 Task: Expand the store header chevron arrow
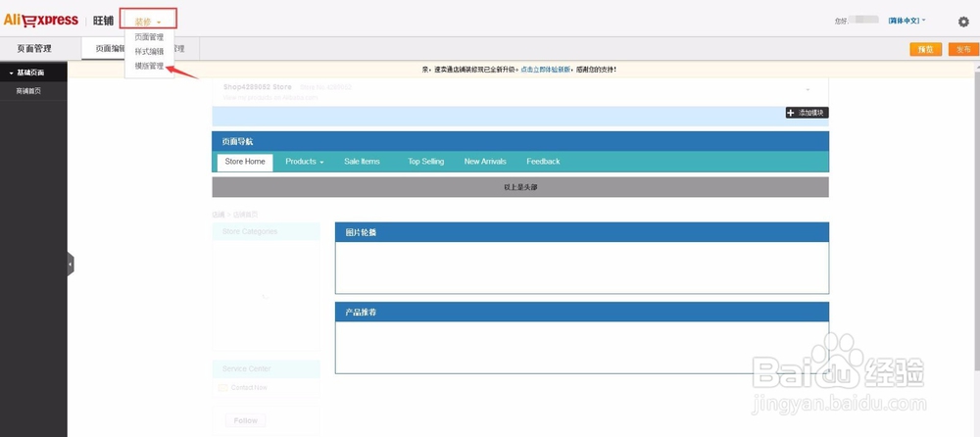click(808, 90)
